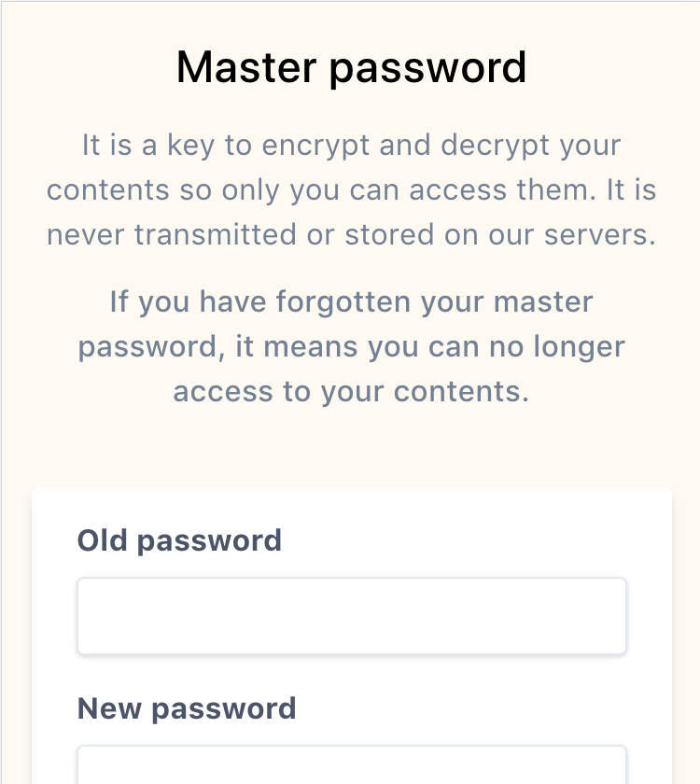Click the "New password" field label
Screen dimensions: 700x784
187,708
